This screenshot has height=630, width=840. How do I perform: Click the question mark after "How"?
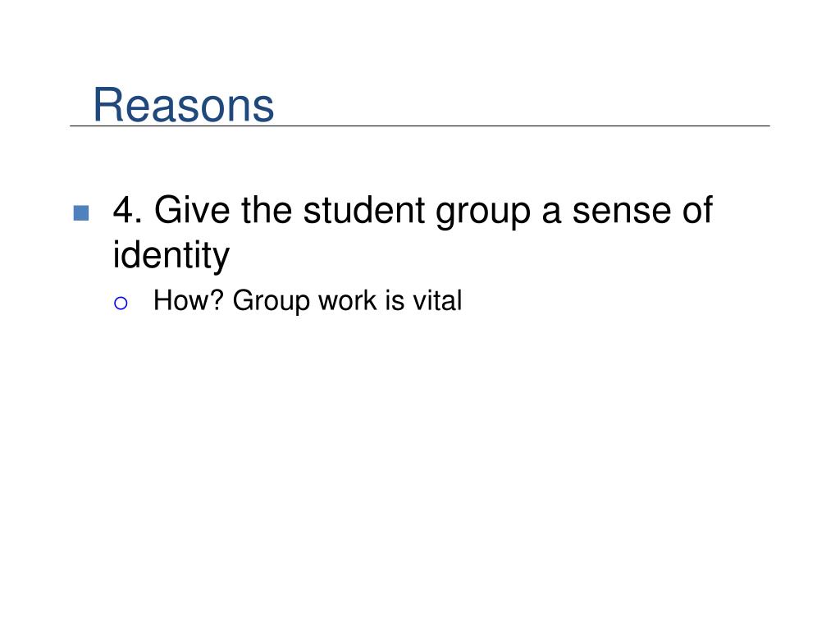pos(216,300)
